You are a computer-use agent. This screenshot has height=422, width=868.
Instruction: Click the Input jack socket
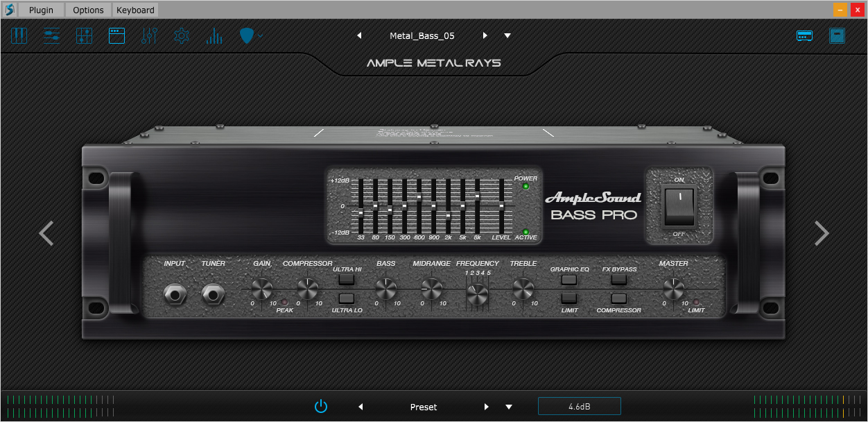(175, 296)
